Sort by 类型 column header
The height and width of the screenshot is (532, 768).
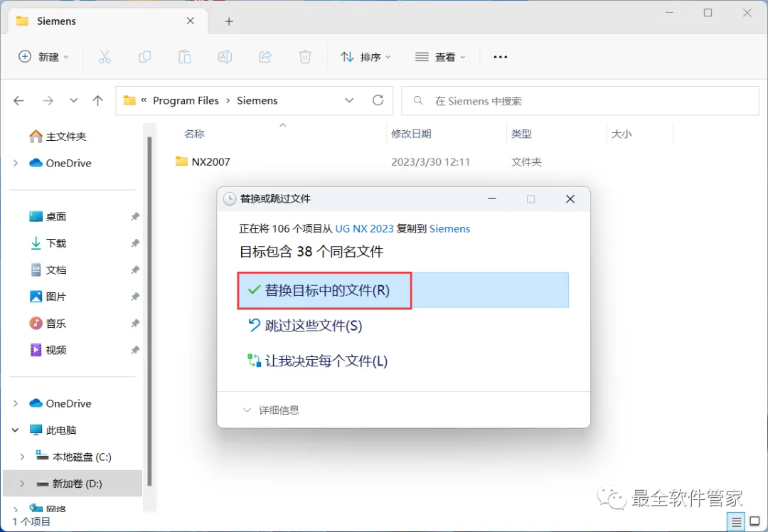[x=521, y=134]
